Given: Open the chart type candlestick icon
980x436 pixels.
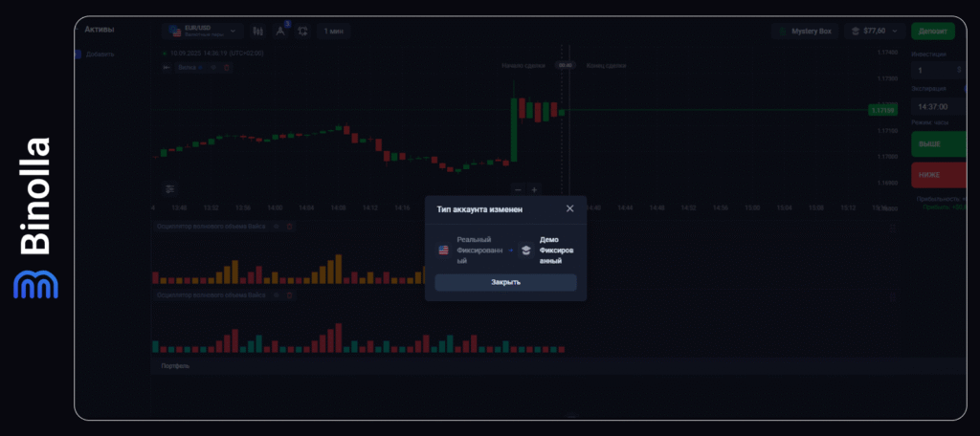Looking at the screenshot, I should coord(257,31).
